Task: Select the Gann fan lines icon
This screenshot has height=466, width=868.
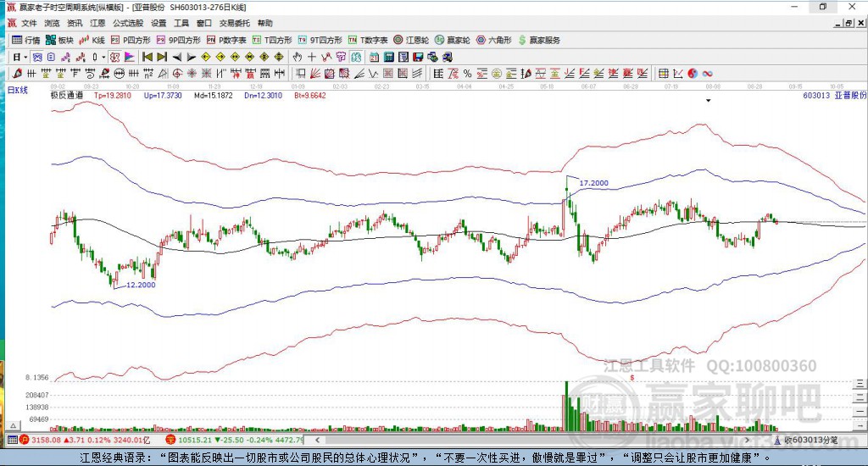Action: [x=315, y=74]
